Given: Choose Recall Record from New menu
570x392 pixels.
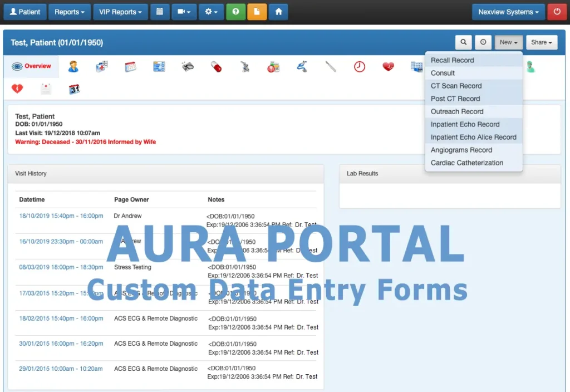Looking at the screenshot, I should click(474, 60).
